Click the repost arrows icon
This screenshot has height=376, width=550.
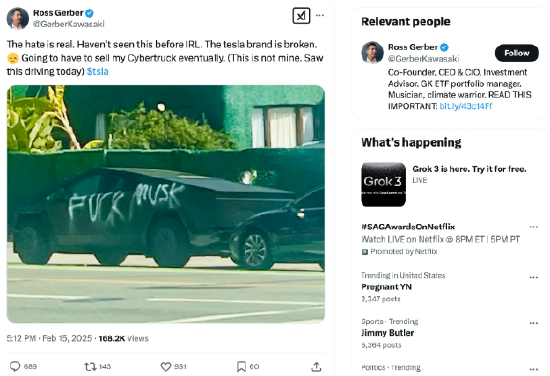tap(90, 367)
